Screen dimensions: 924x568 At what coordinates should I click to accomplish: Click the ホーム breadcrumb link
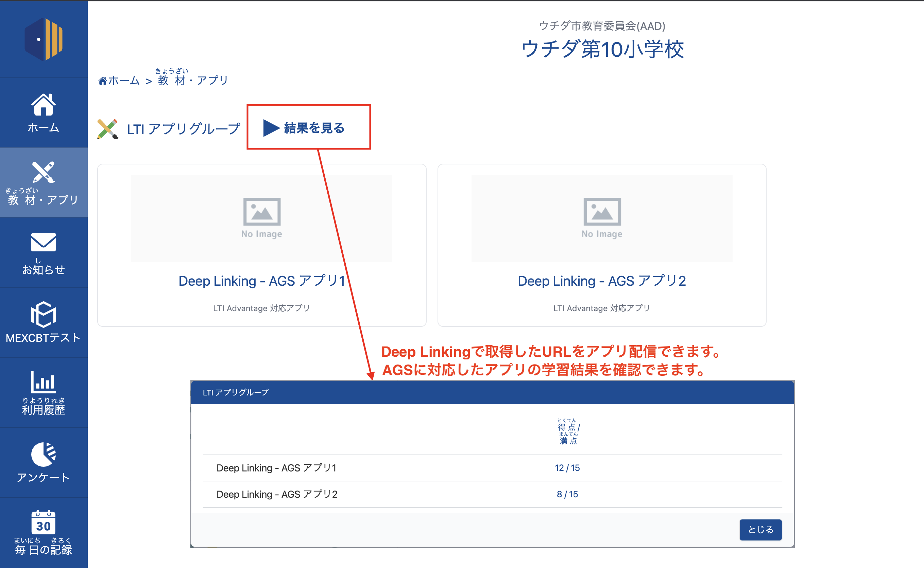[x=119, y=81]
